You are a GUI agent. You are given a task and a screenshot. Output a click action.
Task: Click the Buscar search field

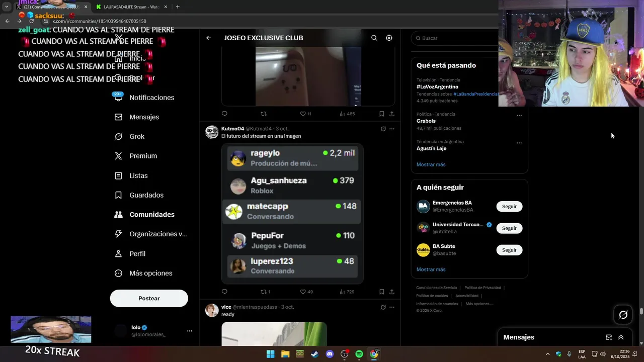tap(455, 38)
